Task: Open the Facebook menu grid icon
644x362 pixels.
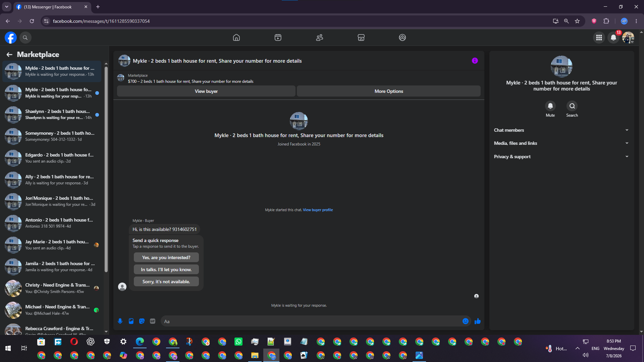Action: click(599, 38)
